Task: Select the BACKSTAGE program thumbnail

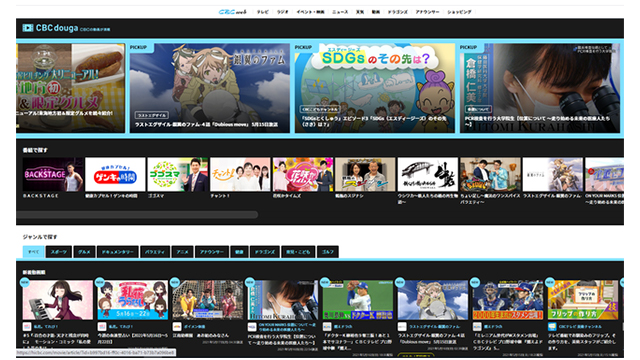Action: 53,174
